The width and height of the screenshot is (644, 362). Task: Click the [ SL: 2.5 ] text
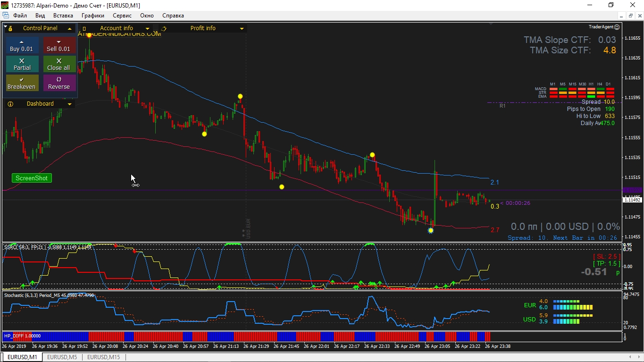point(607,256)
